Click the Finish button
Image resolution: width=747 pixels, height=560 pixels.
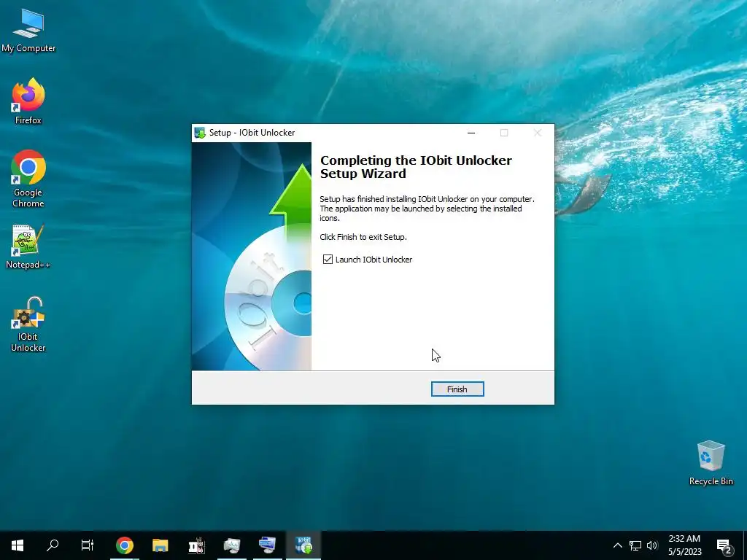coord(457,389)
